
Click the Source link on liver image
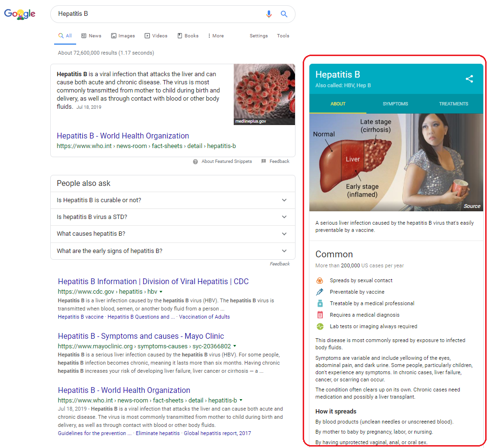(472, 206)
